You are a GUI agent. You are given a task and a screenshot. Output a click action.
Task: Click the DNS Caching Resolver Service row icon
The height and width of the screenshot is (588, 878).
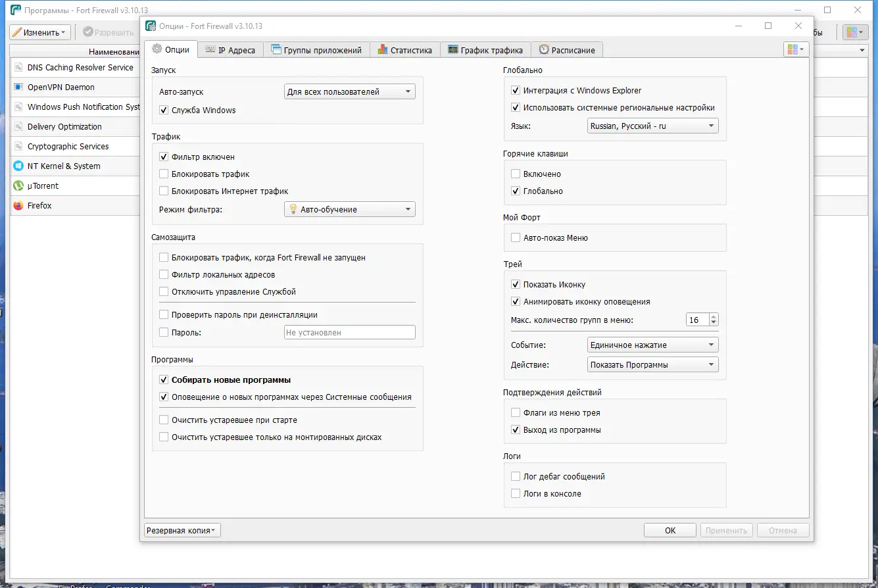click(18, 67)
